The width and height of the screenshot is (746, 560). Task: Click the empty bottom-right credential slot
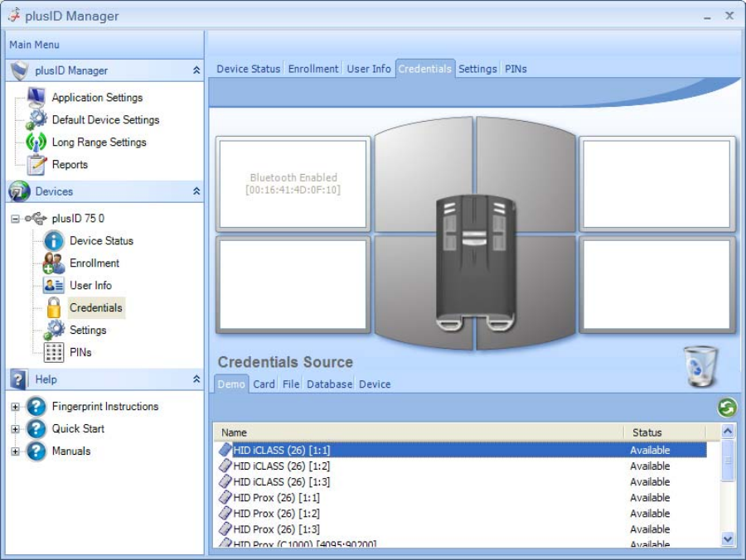656,284
